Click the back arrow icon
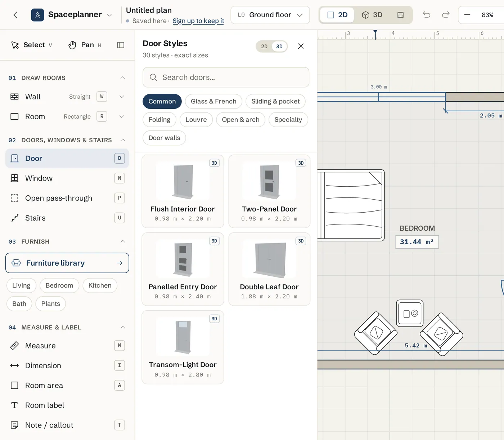 tap(15, 15)
